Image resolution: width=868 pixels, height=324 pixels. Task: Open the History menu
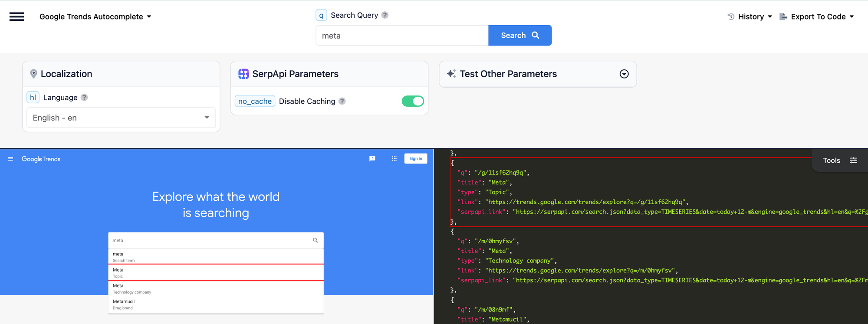click(750, 16)
